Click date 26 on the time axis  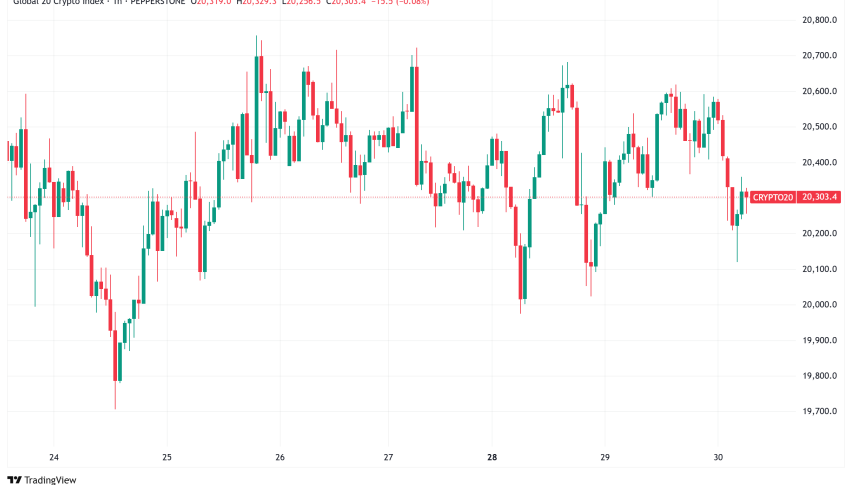click(280, 457)
